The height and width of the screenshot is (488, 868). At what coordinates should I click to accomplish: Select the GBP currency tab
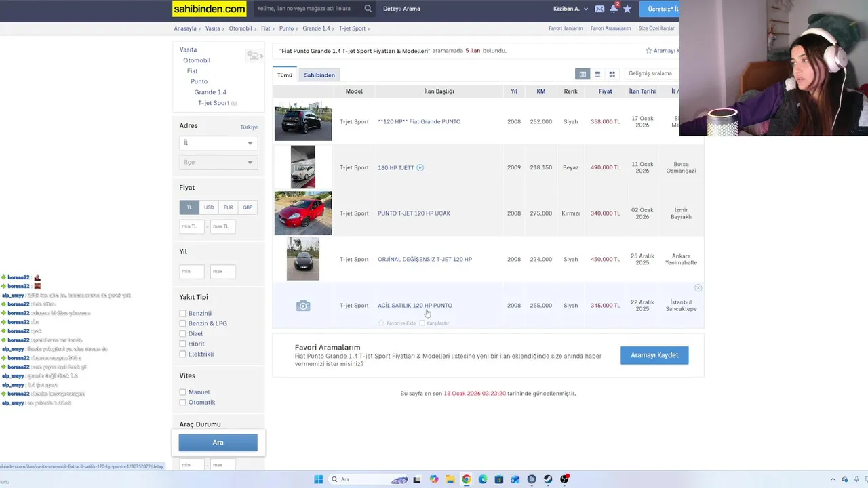(248, 207)
